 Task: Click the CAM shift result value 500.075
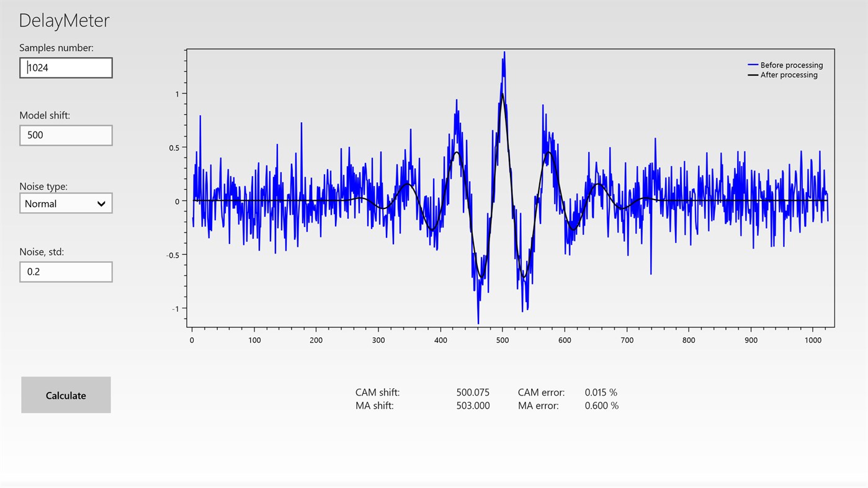473,392
